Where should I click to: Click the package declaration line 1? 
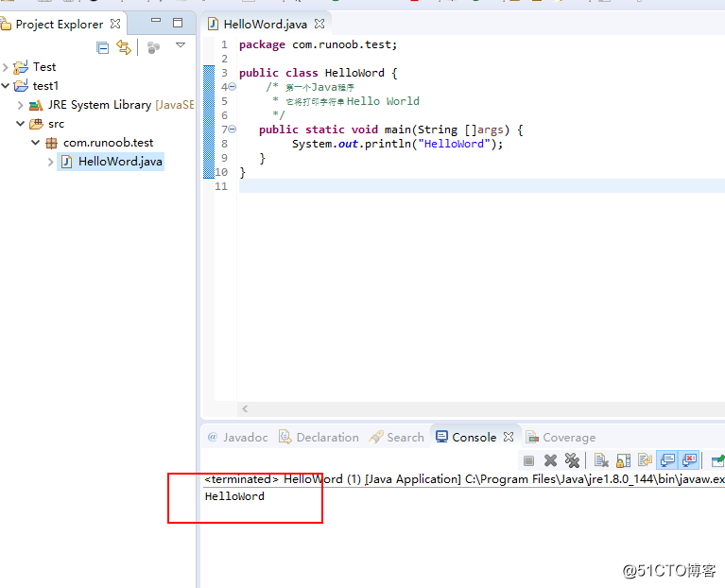[x=318, y=44]
